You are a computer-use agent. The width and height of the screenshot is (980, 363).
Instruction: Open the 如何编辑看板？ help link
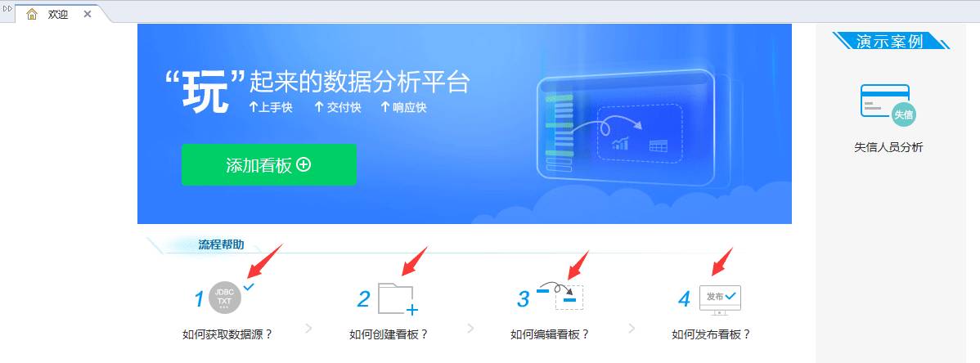[x=550, y=334]
